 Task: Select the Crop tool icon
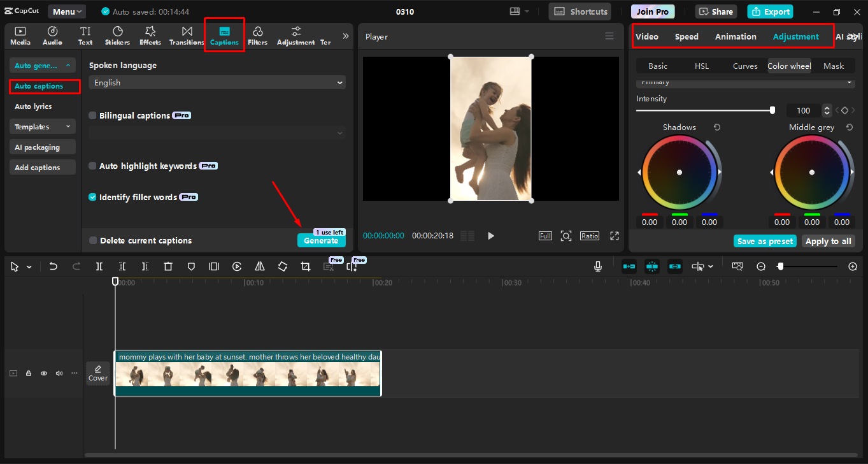(x=306, y=266)
